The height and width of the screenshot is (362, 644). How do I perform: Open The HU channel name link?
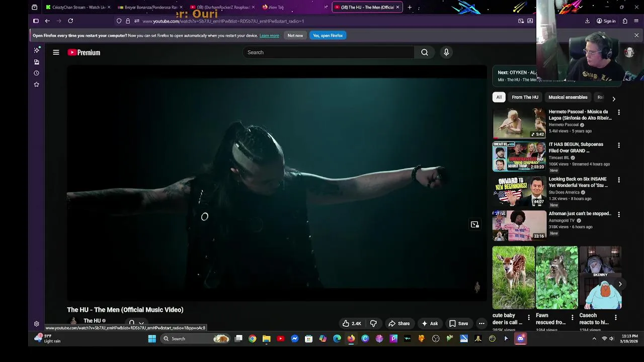pyautogui.click(x=92, y=321)
